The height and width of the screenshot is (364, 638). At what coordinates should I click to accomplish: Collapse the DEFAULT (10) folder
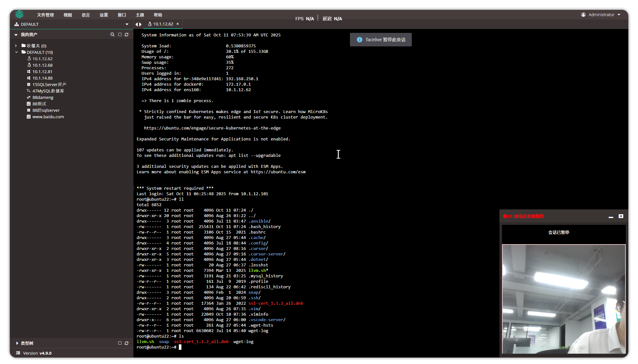tap(16, 52)
